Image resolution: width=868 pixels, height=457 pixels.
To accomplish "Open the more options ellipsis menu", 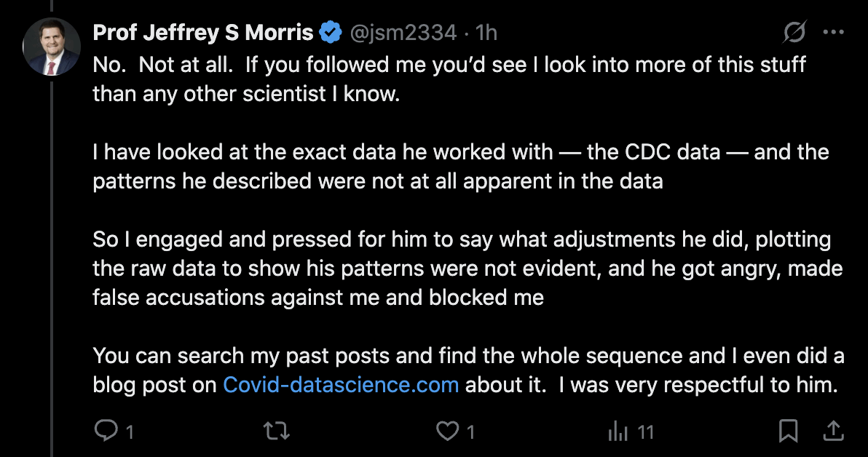I will click(833, 33).
